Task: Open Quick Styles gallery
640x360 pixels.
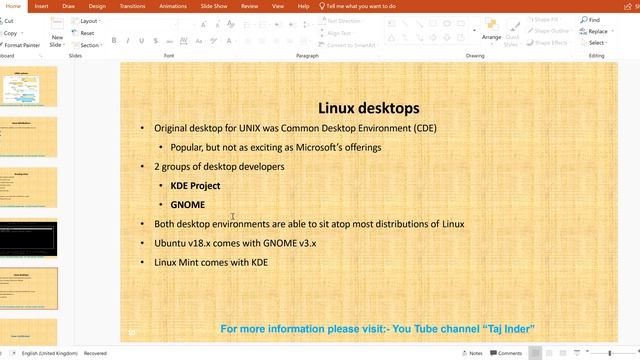Action: [x=512, y=33]
